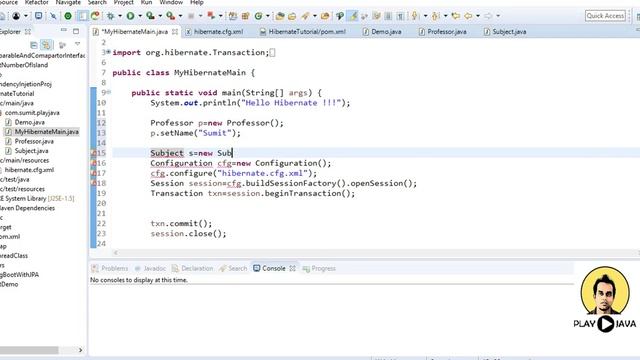Click the External Tools run icon
Viewport: 640px width, 360px height.
pyautogui.click(x=170, y=16)
